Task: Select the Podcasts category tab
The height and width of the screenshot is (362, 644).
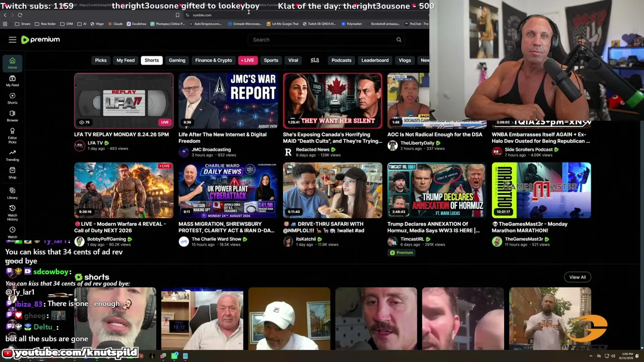Action: pyautogui.click(x=342, y=60)
